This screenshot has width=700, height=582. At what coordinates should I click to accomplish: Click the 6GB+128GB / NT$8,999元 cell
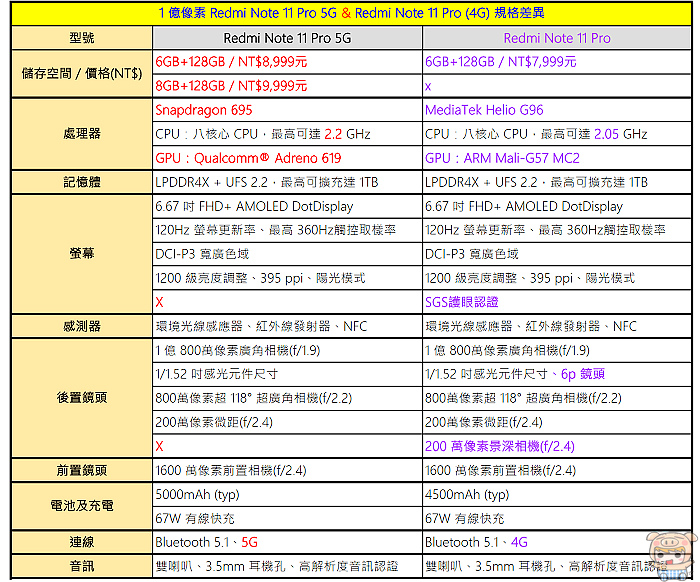287,62
